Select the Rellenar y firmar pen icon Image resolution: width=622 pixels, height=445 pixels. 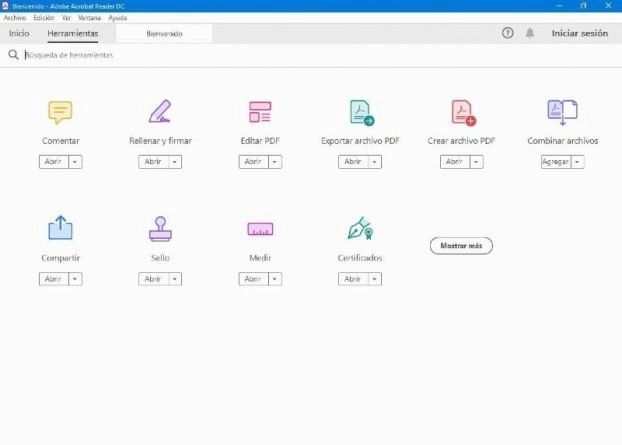click(x=160, y=111)
